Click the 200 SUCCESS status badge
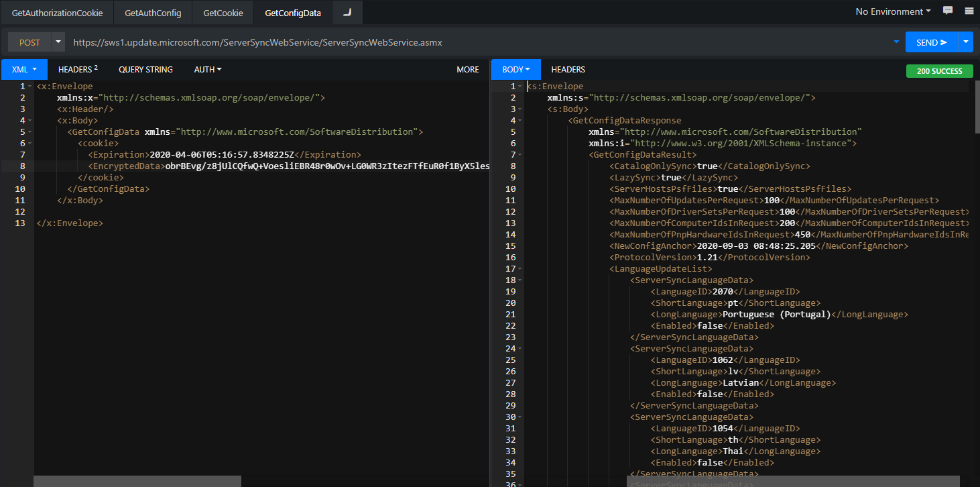Image resolution: width=980 pixels, height=487 pixels. click(x=938, y=71)
